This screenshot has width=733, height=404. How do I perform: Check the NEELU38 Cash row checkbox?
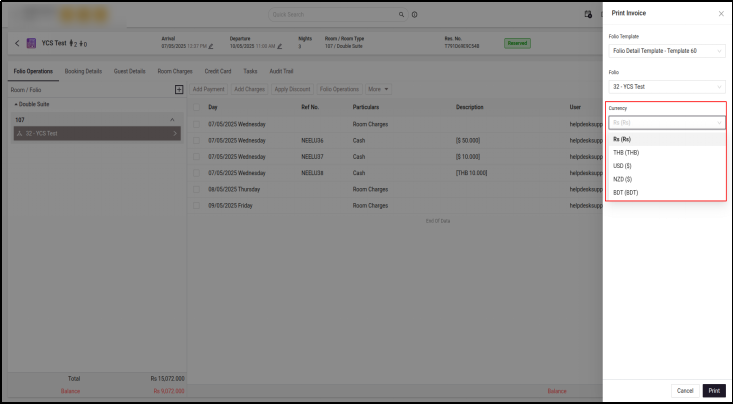(196, 173)
